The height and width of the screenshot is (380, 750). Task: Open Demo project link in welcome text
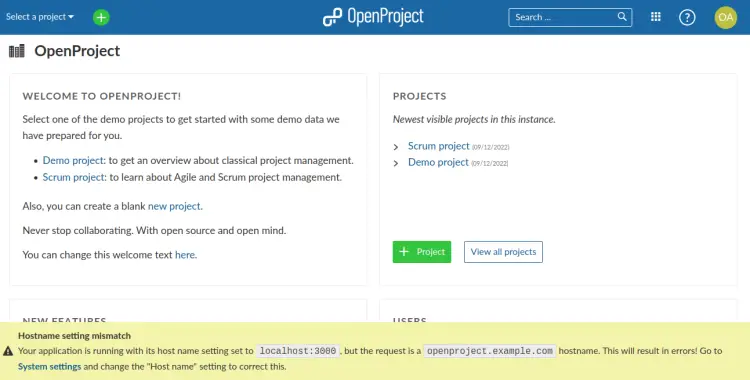click(73, 160)
